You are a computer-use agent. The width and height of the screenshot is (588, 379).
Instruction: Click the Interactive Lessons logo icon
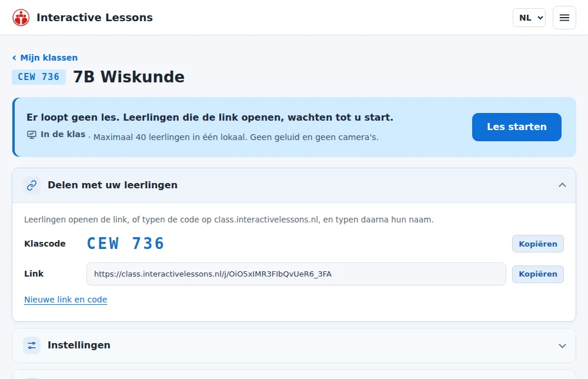pyautogui.click(x=21, y=18)
